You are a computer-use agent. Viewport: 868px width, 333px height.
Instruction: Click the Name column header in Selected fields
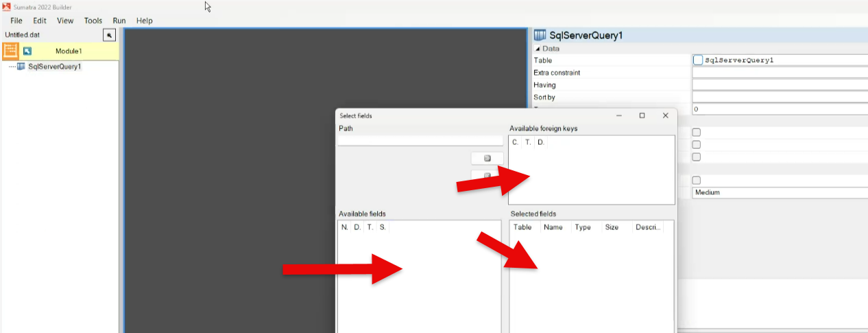553,227
